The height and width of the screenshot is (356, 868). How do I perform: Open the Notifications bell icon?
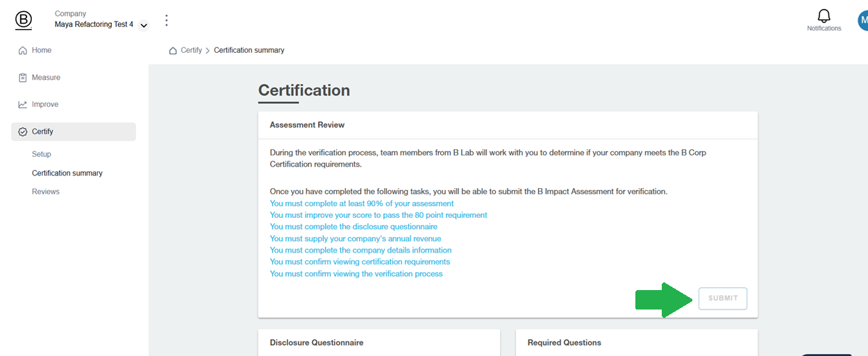point(824,16)
